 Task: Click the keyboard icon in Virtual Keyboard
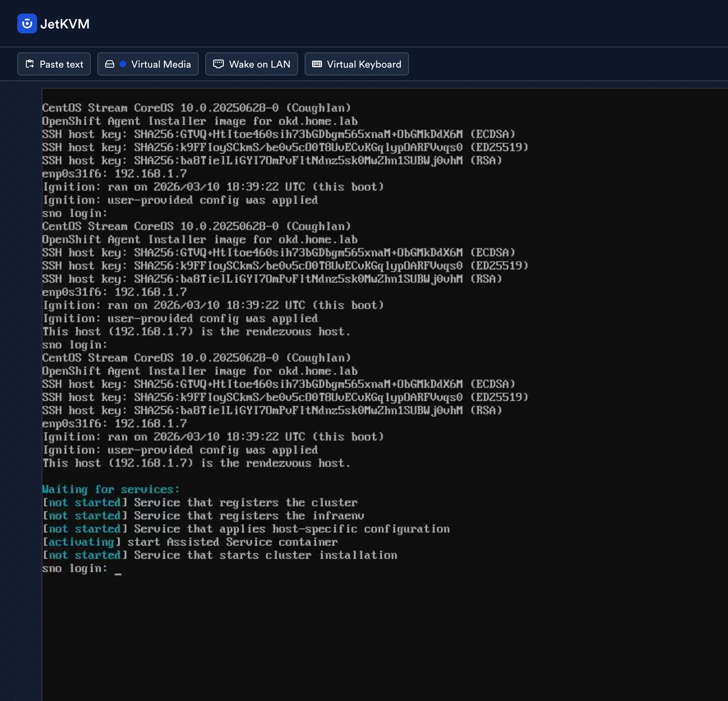(317, 64)
